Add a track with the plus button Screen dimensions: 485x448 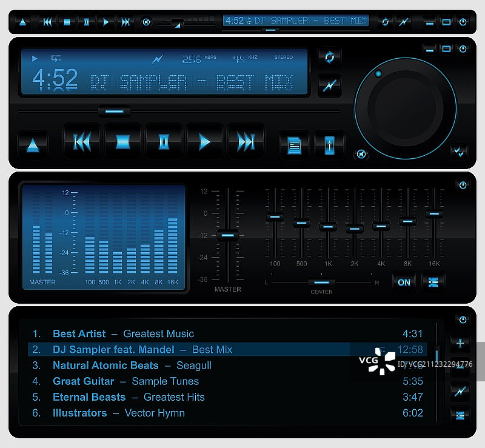[x=460, y=344]
